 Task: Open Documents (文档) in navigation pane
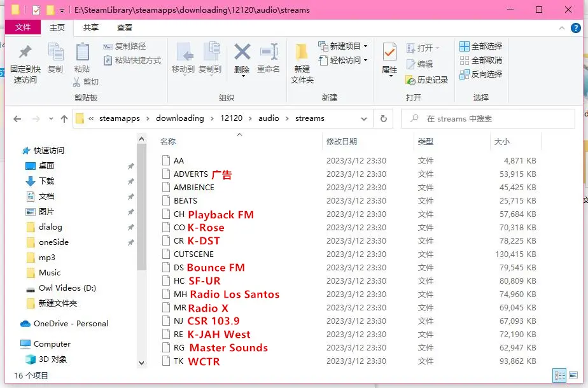[x=39, y=196]
